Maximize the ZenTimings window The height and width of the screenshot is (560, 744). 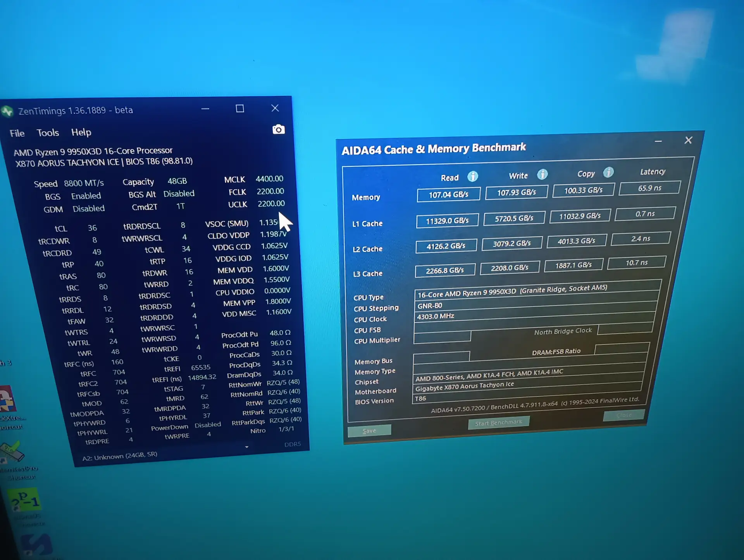pos(240,108)
